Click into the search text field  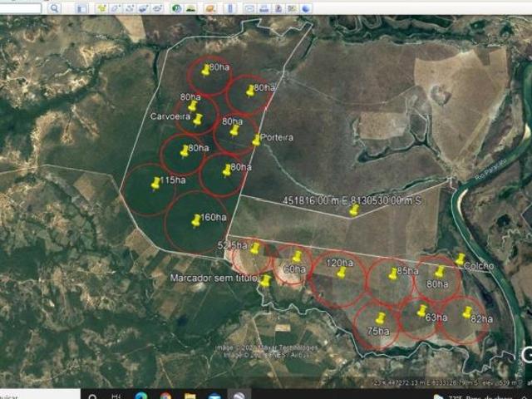pyautogui.click(x=20, y=8)
